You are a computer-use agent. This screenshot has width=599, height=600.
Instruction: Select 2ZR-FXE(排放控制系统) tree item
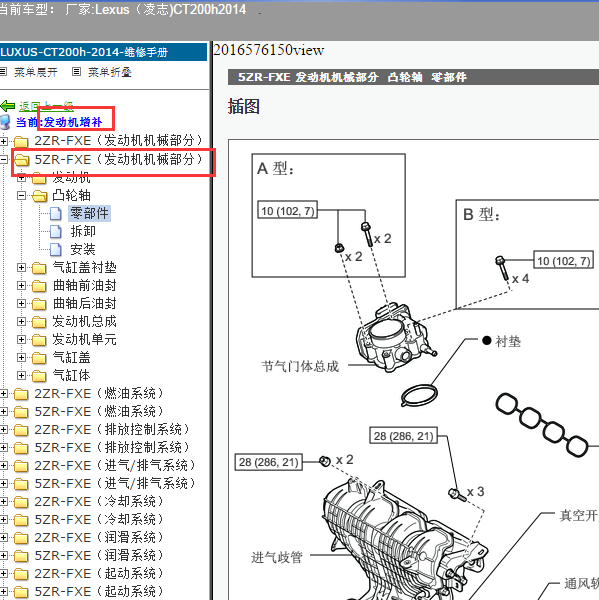[x=113, y=429]
